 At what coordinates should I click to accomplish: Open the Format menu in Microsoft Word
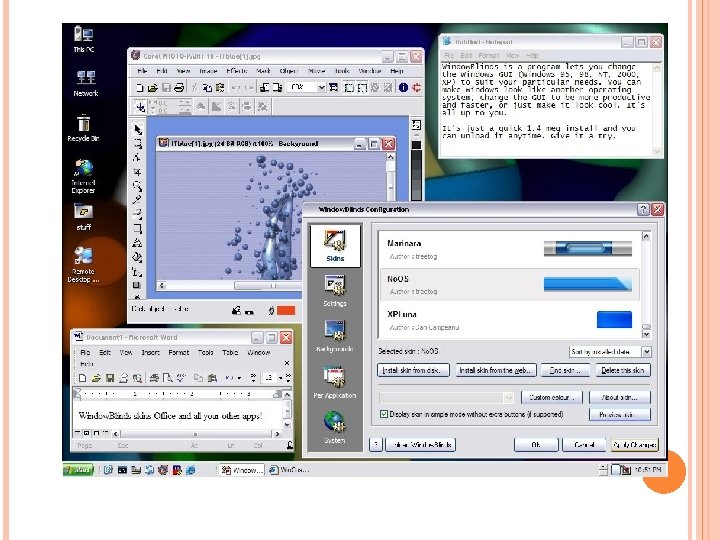(x=179, y=352)
